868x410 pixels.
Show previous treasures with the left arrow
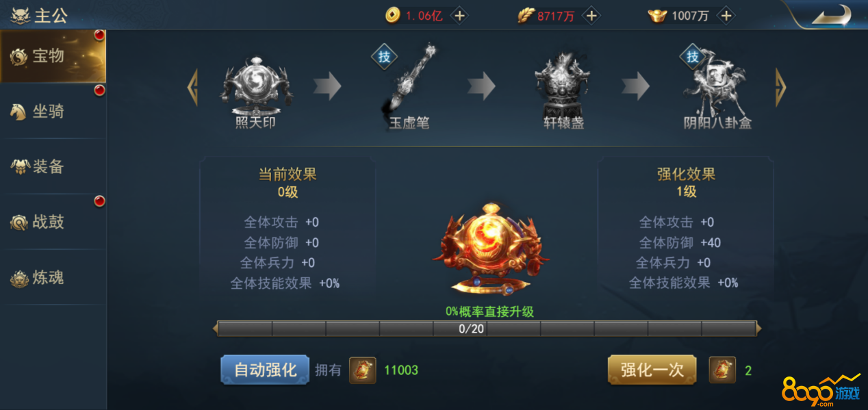193,87
